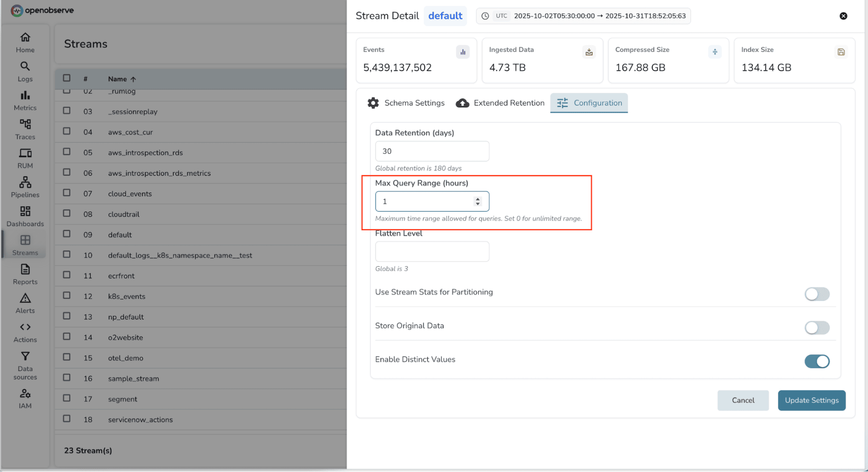Disable the Enable Distinct Values toggle
The width and height of the screenshot is (868, 472).
pyautogui.click(x=817, y=361)
